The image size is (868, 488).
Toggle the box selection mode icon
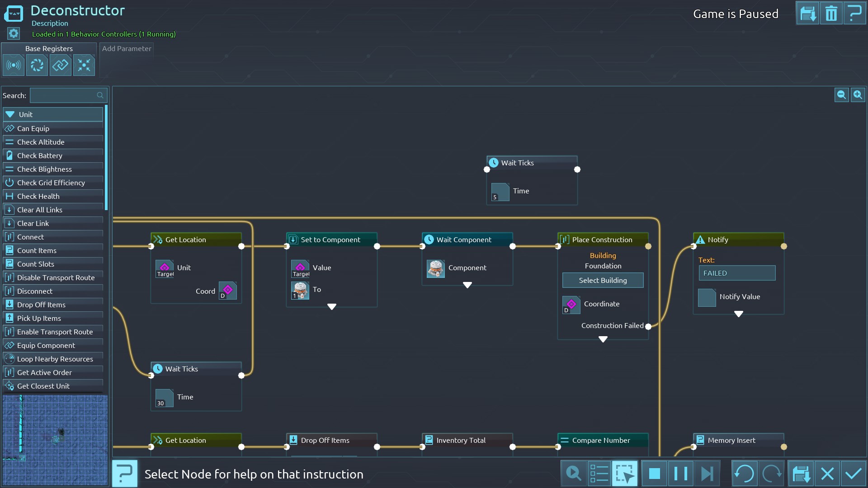click(x=624, y=474)
